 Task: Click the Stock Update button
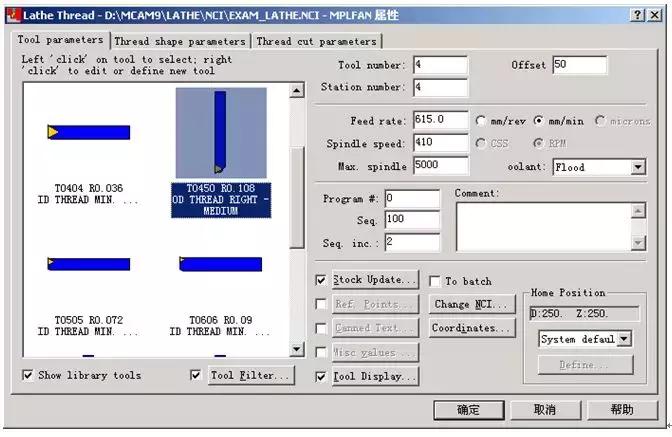[375, 280]
